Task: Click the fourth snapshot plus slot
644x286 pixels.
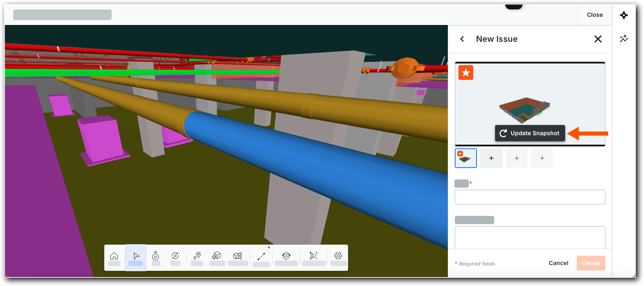Action: coord(542,158)
